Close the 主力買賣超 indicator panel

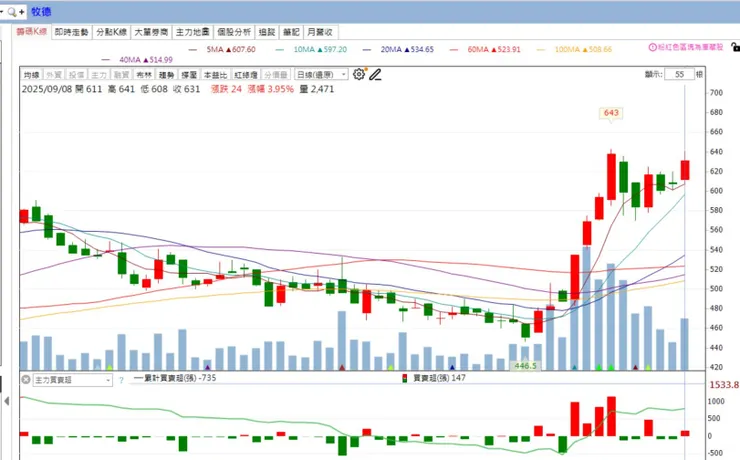click(x=26, y=379)
